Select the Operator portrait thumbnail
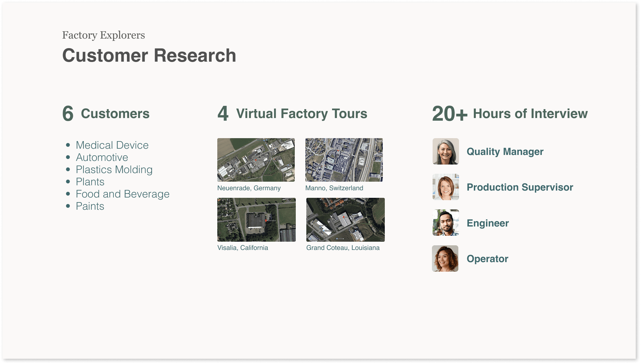Viewport: 641px width, 364px height. click(445, 258)
